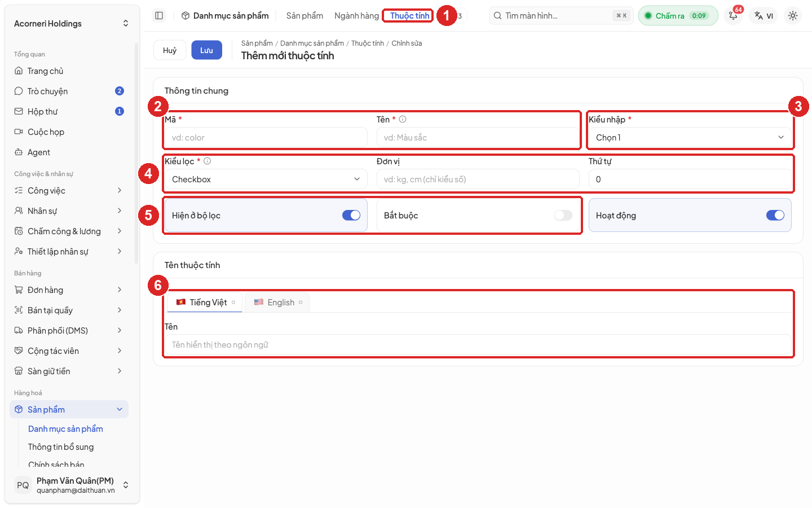The height and width of the screenshot is (508, 812).
Task: Toggle the Hoạt động switch
Action: coord(775,215)
